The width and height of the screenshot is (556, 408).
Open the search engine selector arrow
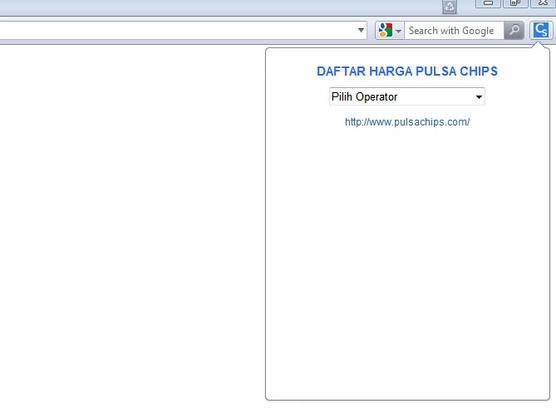click(x=399, y=31)
